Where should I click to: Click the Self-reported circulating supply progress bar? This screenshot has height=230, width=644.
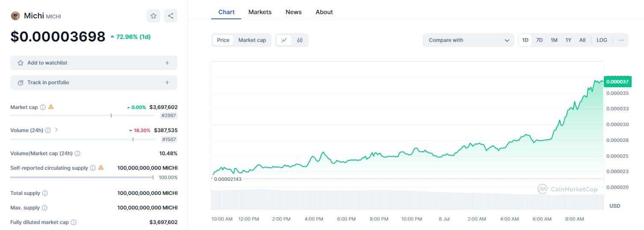point(82,177)
